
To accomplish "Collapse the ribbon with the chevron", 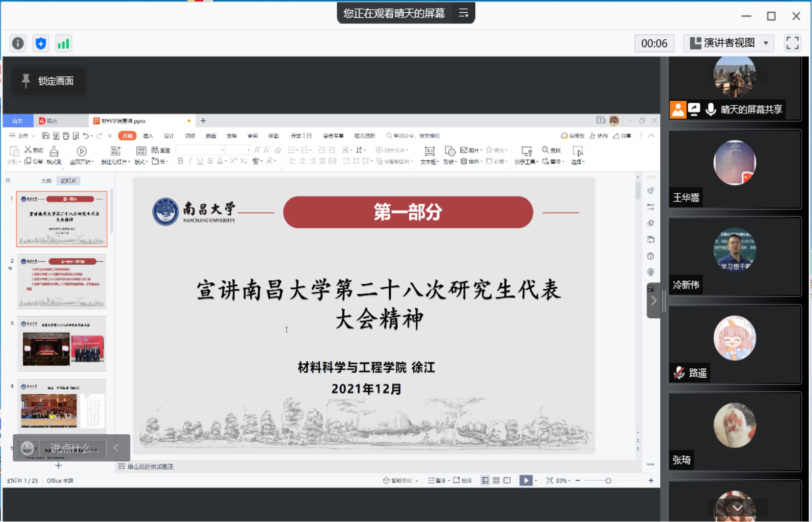I will 651,136.
